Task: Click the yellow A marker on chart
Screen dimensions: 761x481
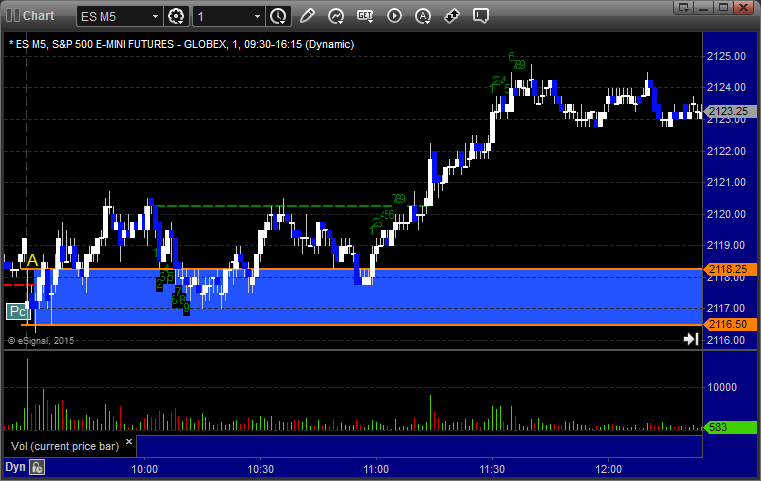Action: click(32, 261)
